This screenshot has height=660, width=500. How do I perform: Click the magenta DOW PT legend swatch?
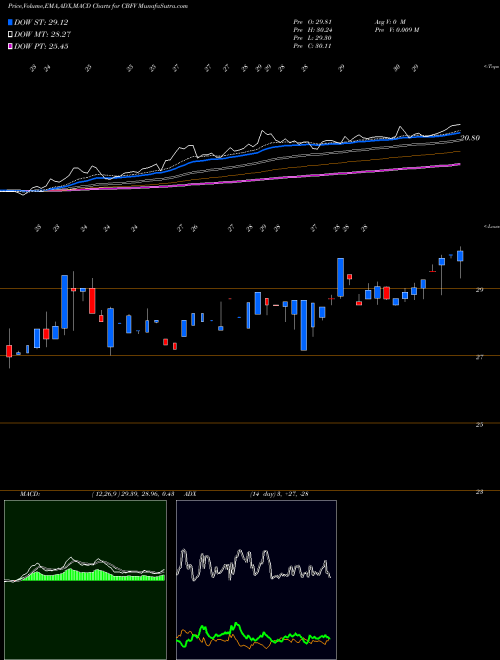(10, 46)
